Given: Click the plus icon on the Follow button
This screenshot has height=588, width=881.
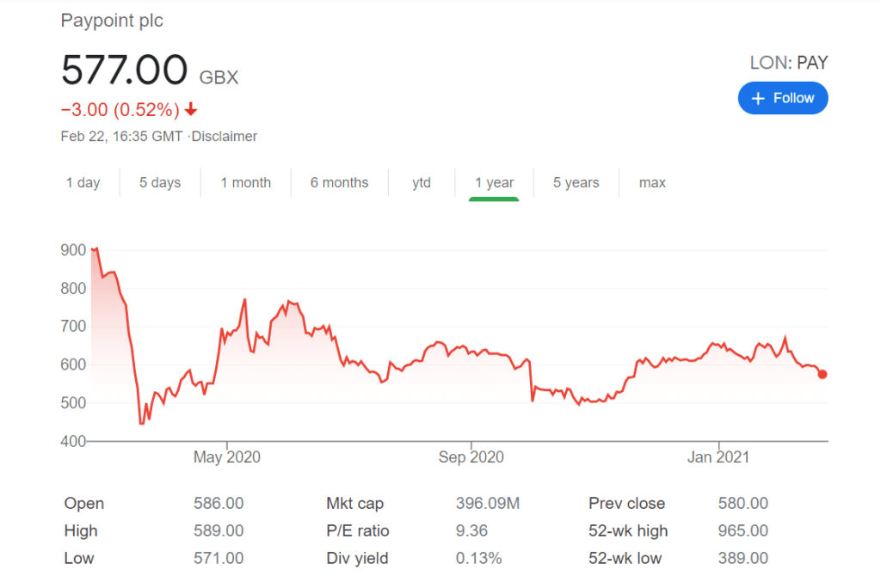Looking at the screenshot, I should [x=761, y=98].
